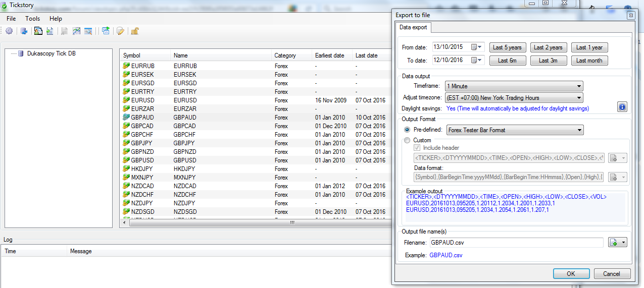644x288 pixels.
Task: Click the symbol icon of the EURRUB row
Action: [x=126, y=66]
